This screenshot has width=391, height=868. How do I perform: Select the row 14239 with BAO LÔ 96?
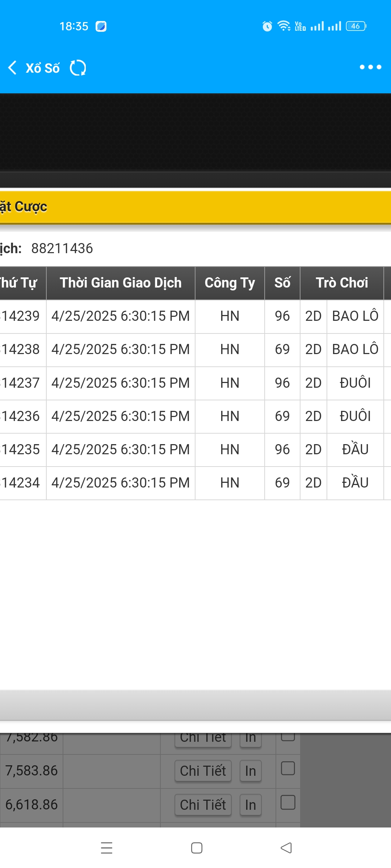[x=195, y=316]
